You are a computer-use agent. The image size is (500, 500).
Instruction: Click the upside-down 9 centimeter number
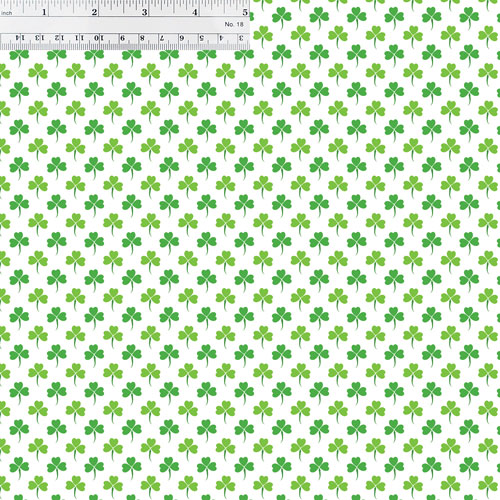122,38
